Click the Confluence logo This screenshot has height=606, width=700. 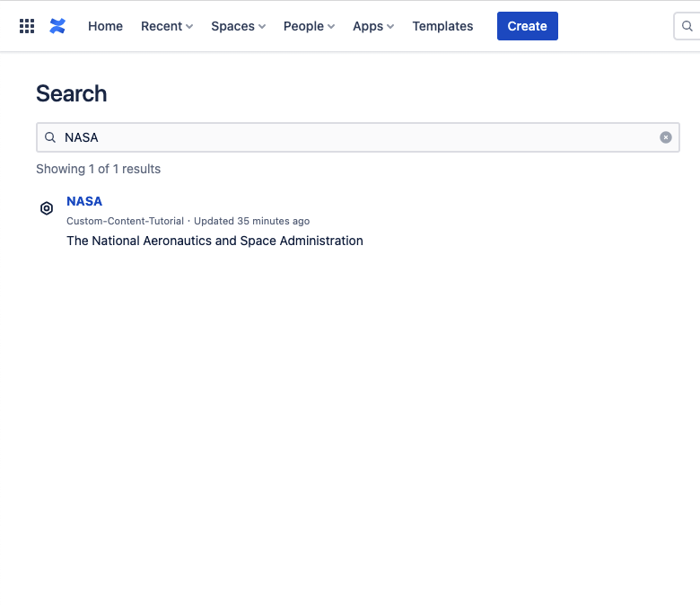[57, 26]
